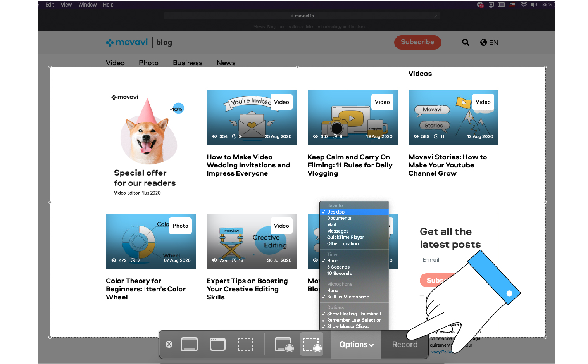Screen dimensions: 588x364
Task: Toggle Show Floating Thumbnail option
Action: [354, 314]
